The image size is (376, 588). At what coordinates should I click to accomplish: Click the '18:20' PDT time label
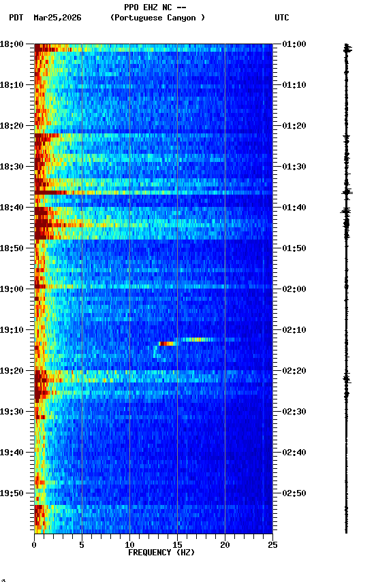12,126
